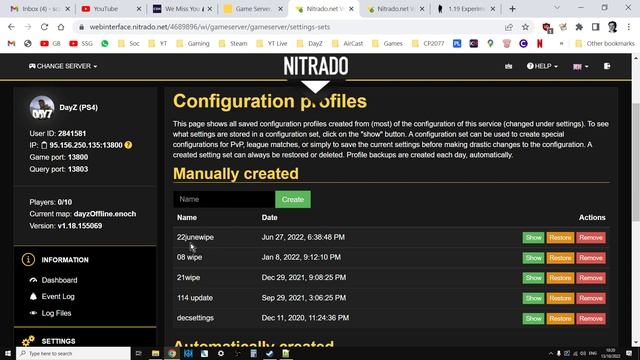Click the page vertical scrollbar
Viewport: 640px width, 360px height.
[636, 163]
